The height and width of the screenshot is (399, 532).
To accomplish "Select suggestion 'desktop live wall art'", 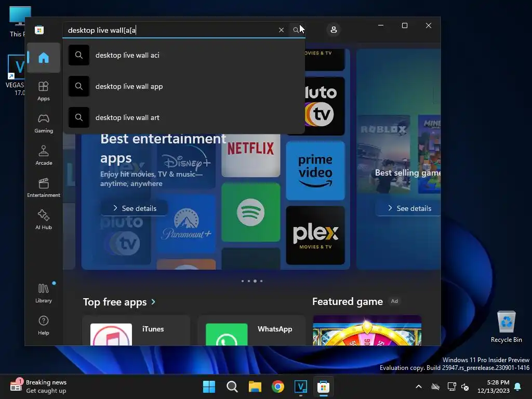I will point(184,117).
